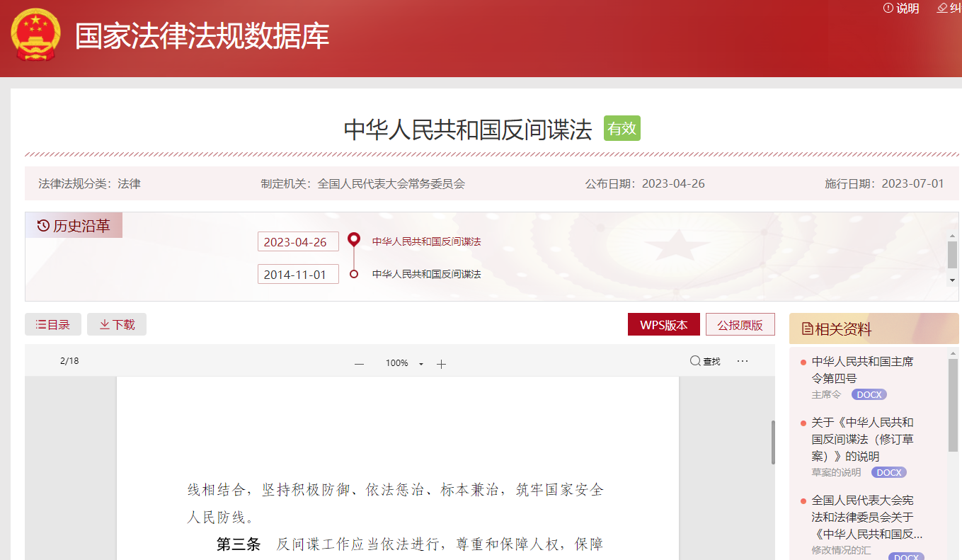Screen dimensions: 962x560
Task: Zoom out with the minus icon
Action: (x=359, y=364)
